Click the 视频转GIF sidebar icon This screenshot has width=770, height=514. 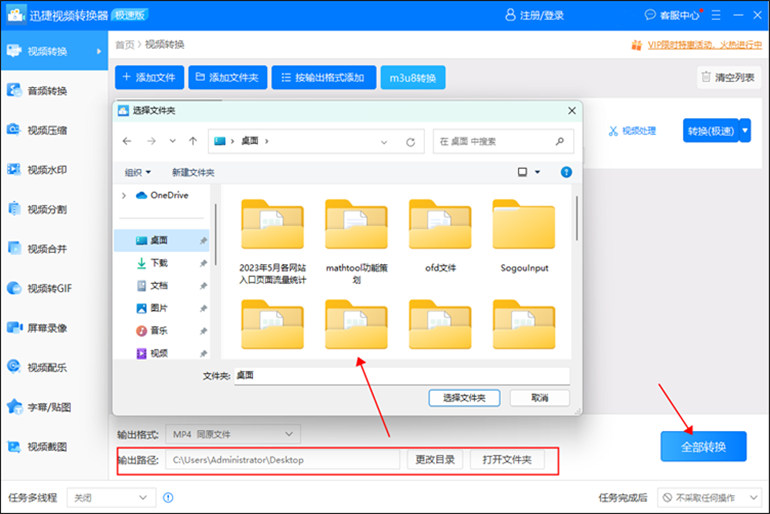[x=14, y=288]
